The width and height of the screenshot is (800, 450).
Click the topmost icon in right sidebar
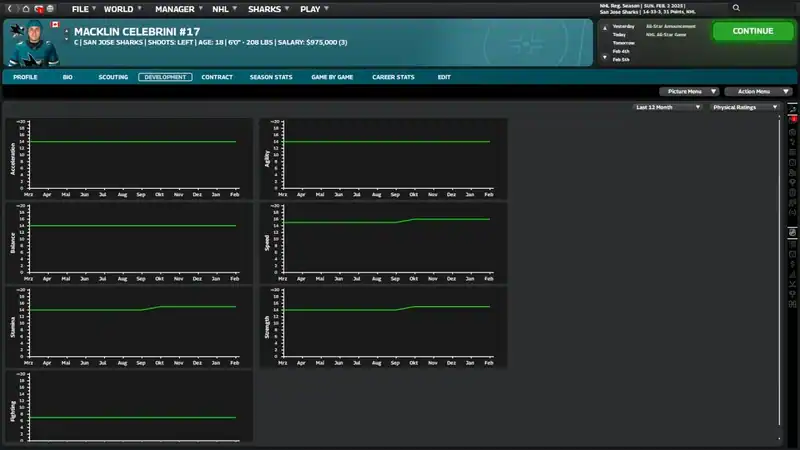pyautogui.click(x=792, y=109)
